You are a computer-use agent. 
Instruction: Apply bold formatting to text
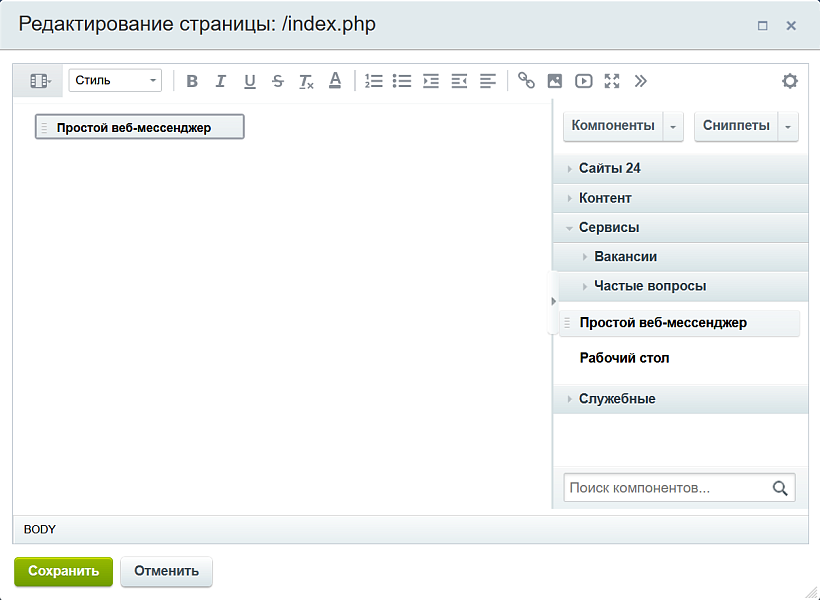click(x=192, y=81)
